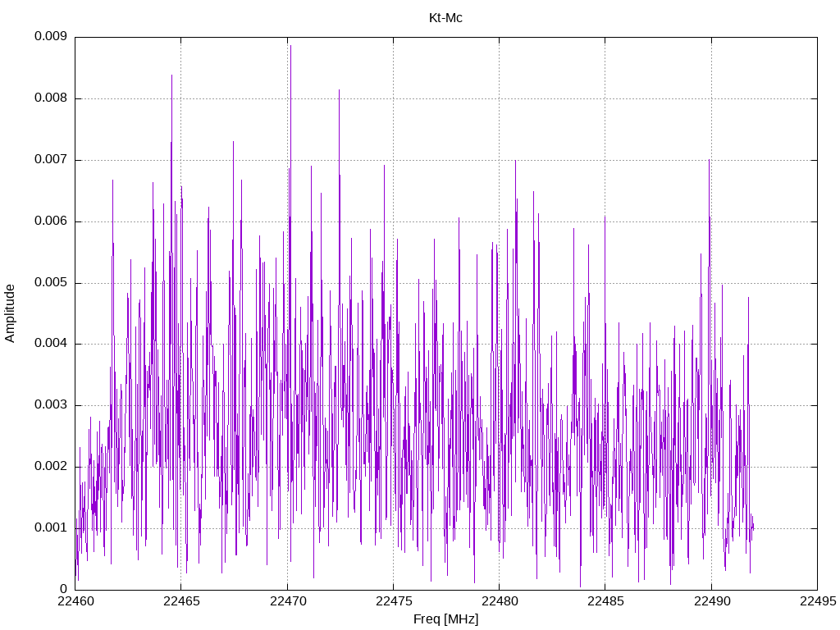Click the 0.001 y-axis tick label

pyautogui.click(x=51, y=527)
